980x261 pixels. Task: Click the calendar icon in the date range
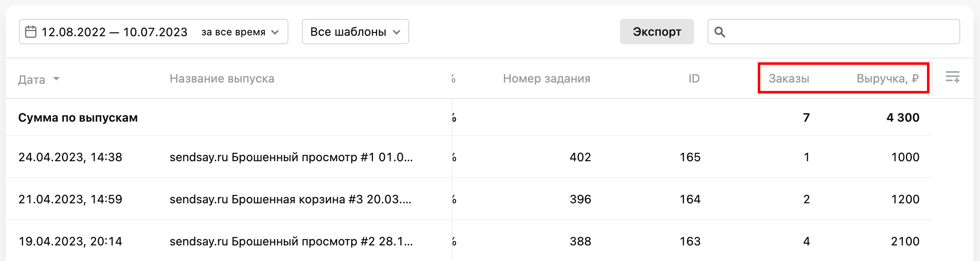click(30, 32)
